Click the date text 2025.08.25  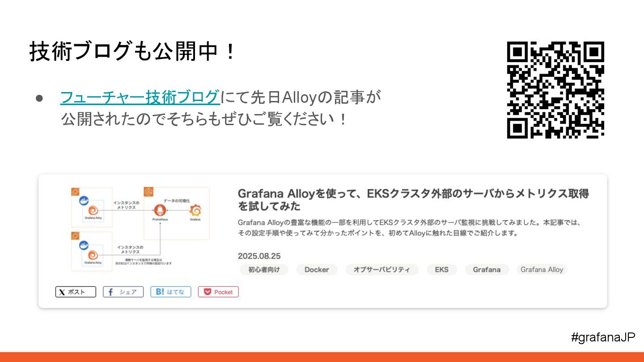point(259,256)
